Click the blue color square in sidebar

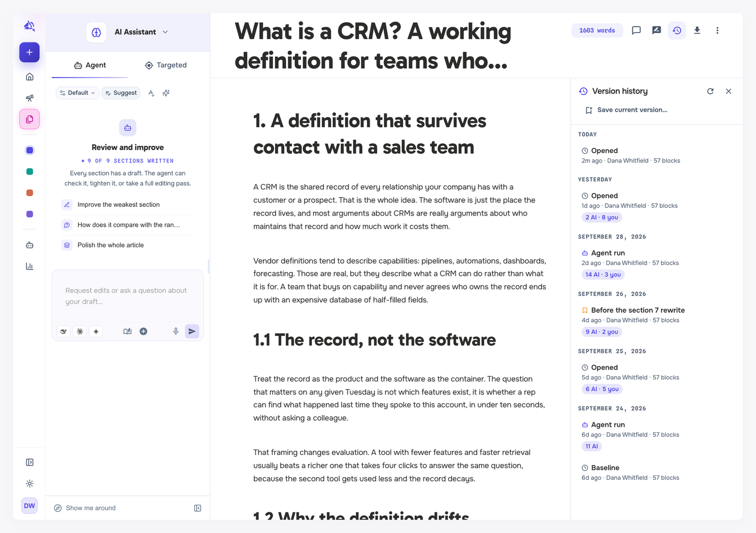click(29, 150)
